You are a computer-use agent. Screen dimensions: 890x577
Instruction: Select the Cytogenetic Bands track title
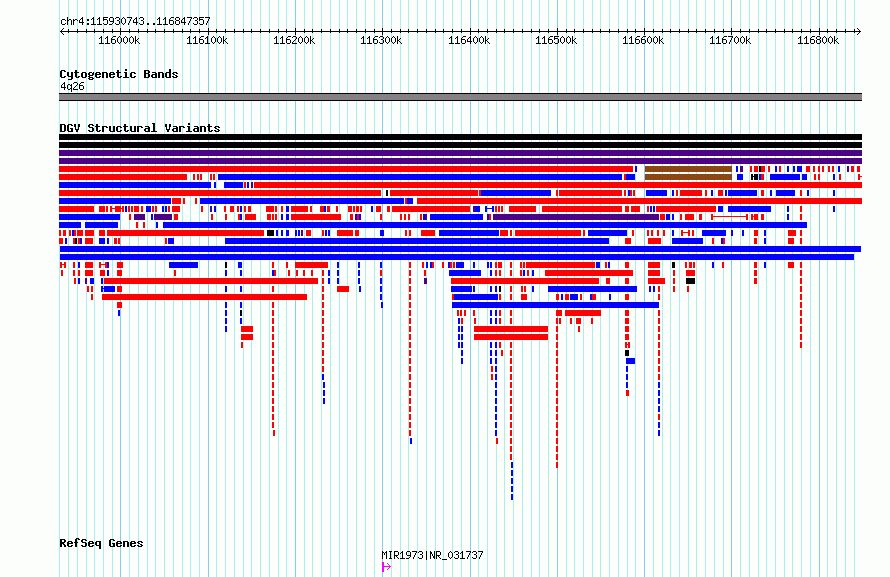119,74
